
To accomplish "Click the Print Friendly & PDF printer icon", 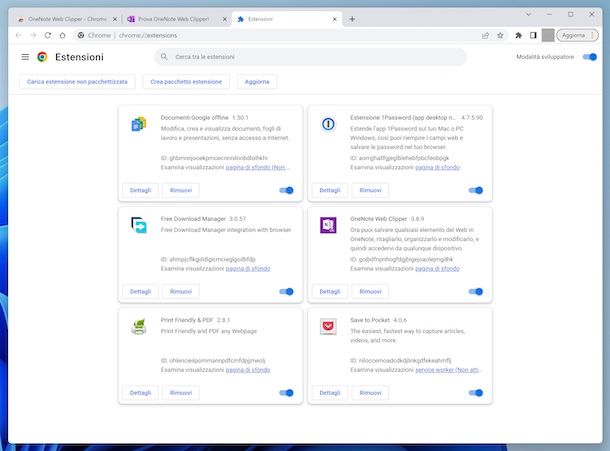I will pyautogui.click(x=139, y=326).
